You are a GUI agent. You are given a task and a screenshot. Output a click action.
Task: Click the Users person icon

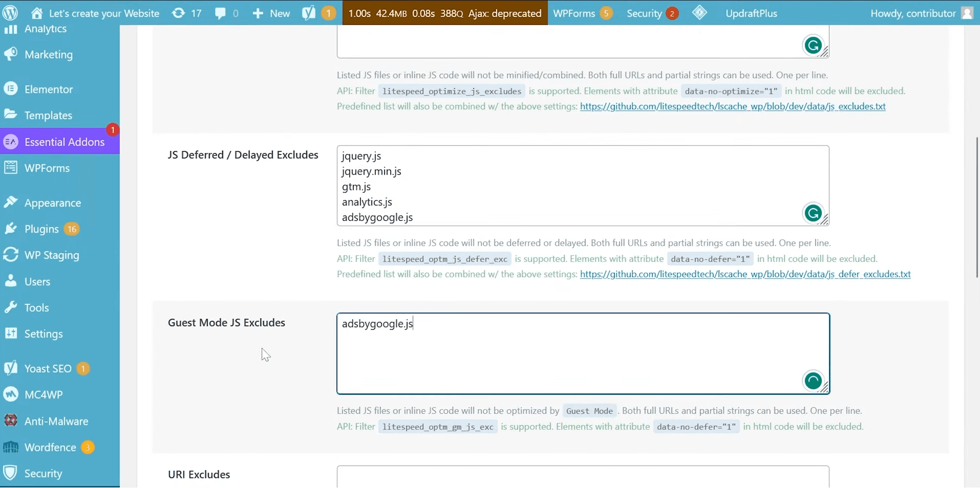pyautogui.click(x=10, y=281)
